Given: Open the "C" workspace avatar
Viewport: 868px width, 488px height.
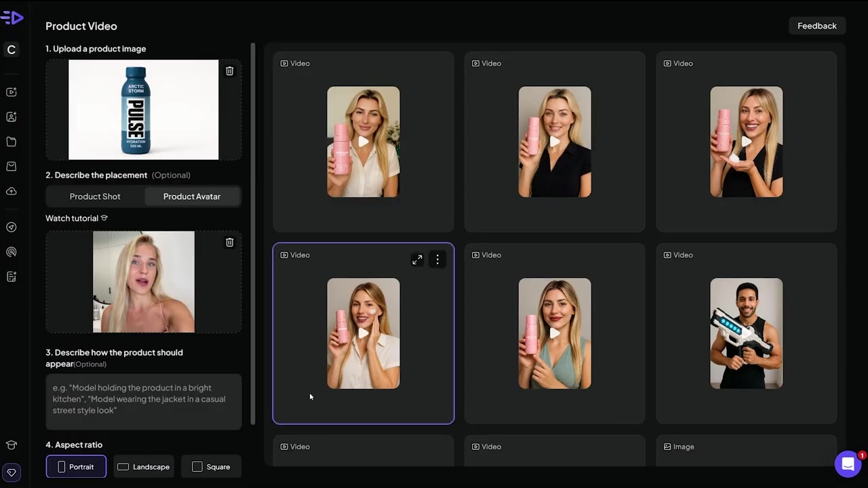Looking at the screenshot, I should click(x=12, y=49).
